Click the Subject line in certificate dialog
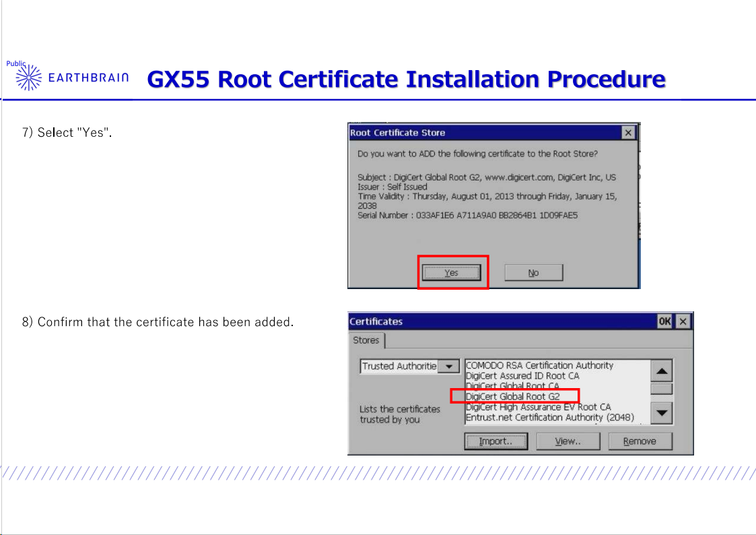The image size is (756, 535). point(487,177)
